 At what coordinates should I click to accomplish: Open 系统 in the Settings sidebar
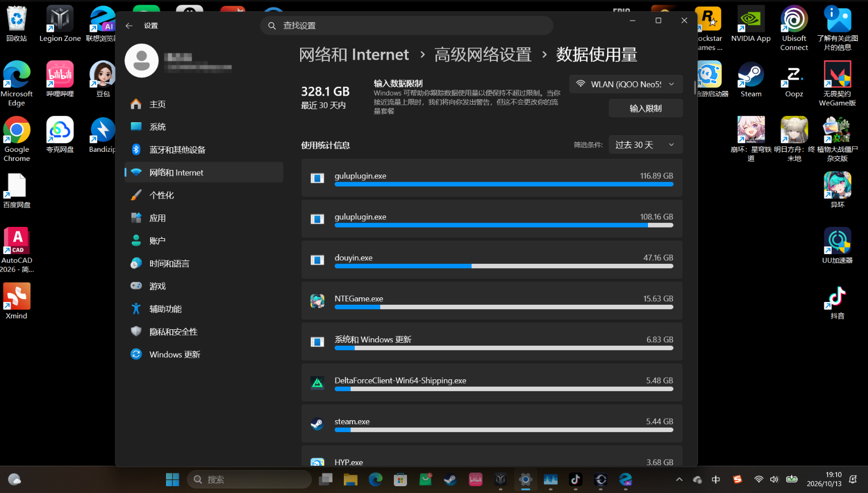coord(204,127)
